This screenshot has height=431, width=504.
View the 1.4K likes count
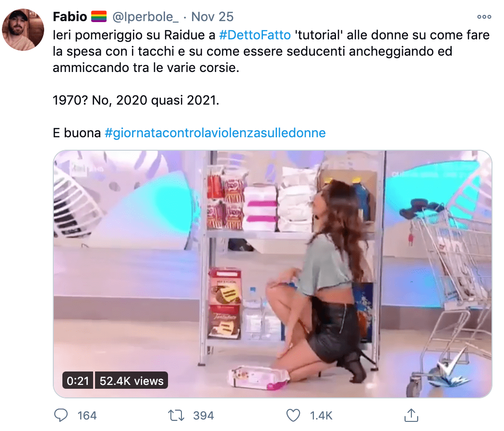tap(321, 416)
